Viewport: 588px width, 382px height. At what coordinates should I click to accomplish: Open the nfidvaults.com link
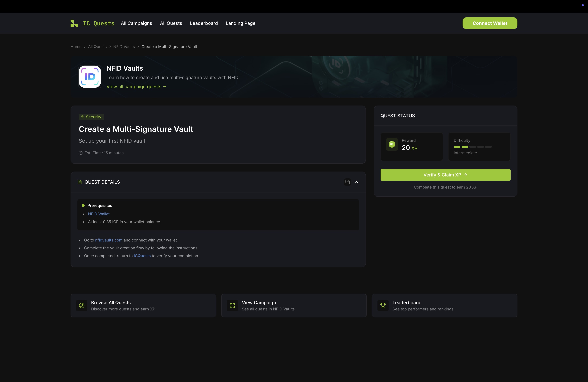(x=109, y=240)
